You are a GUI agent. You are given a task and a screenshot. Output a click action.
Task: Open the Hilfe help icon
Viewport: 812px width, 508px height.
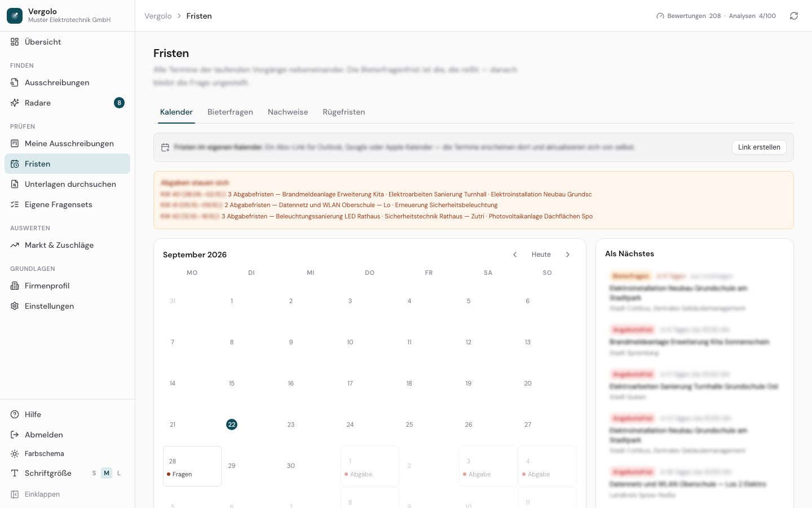15,414
